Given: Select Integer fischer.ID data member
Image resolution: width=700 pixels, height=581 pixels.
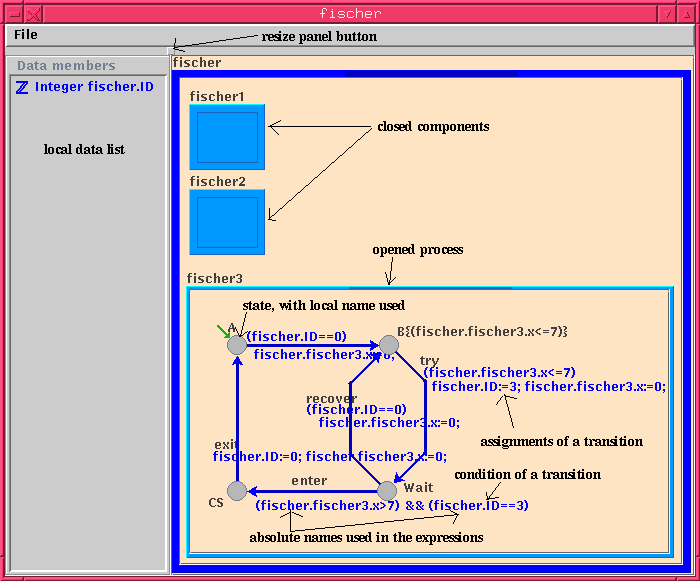Looking at the screenshot, I should [x=94, y=87].
